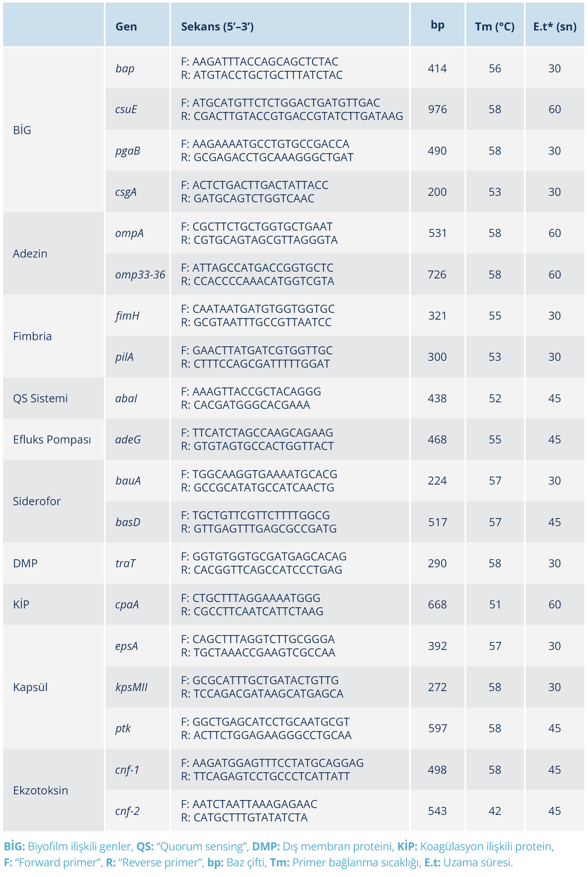Select the "Tm (°C)" header cell
Screen dimensions: 588x877
tap(494, 27)
